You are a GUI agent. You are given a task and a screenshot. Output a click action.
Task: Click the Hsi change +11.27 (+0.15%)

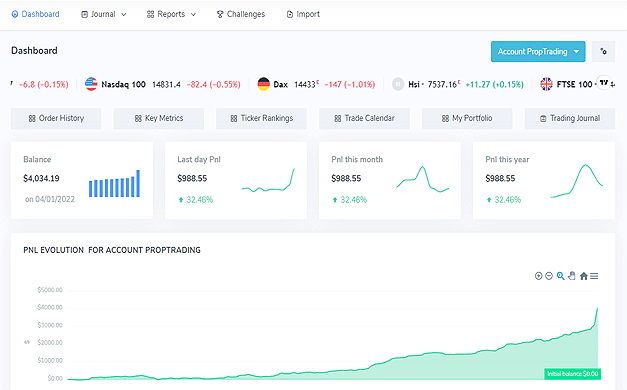(x=495, y=84)
